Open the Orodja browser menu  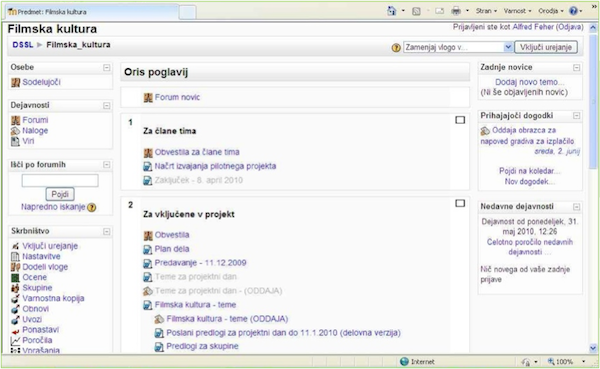[551, 11]
